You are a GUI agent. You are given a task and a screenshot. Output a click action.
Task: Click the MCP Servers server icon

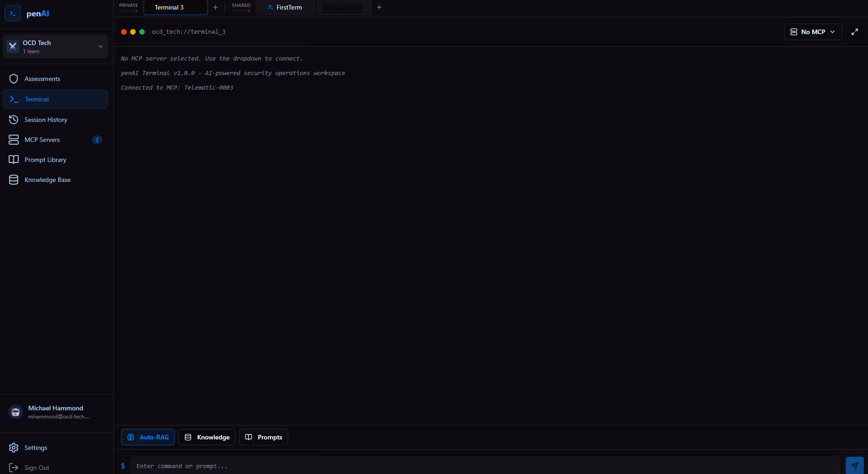[x=14, y=140]
